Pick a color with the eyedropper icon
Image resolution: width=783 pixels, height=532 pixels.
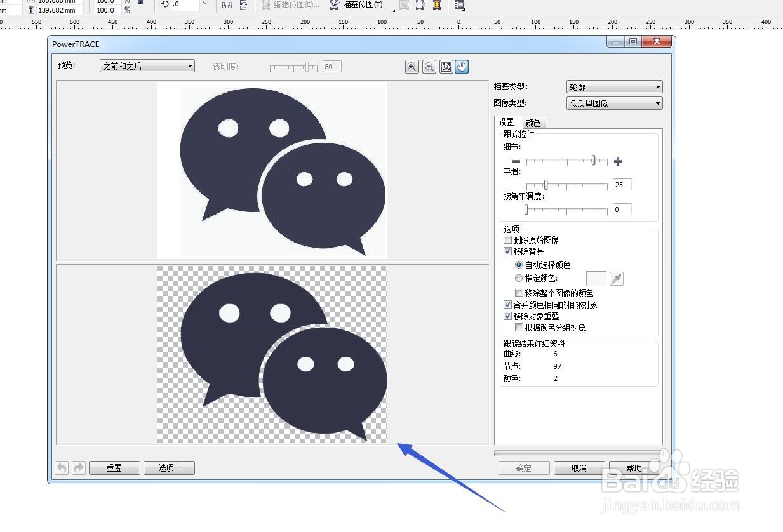coord(616,278)
